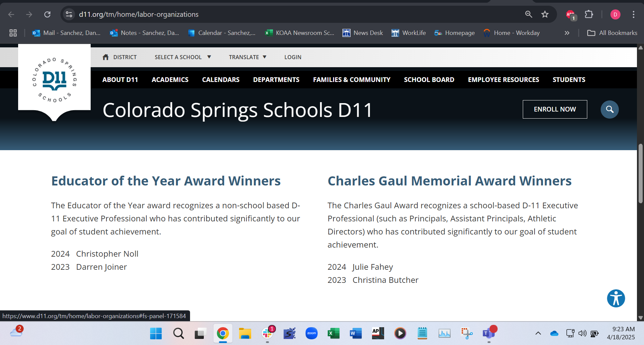
Task: Show hidden system tray icons
Action: (x=538, y=333)
